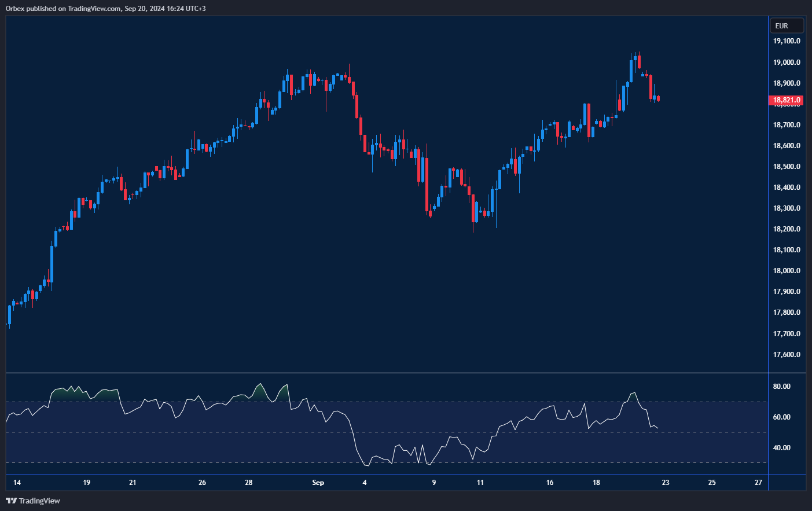Click the divider between price and RSI panes

pyautogui.click(x=405, y=373)
